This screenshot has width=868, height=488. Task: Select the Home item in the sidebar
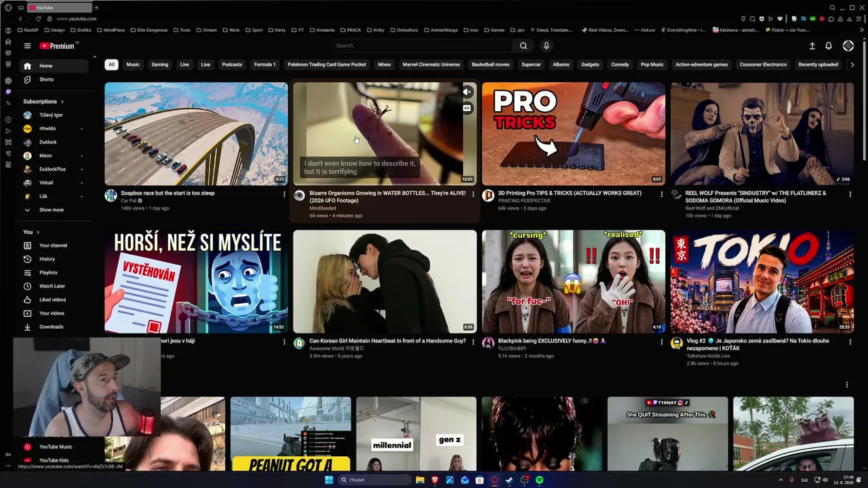(x=54, y=66)
